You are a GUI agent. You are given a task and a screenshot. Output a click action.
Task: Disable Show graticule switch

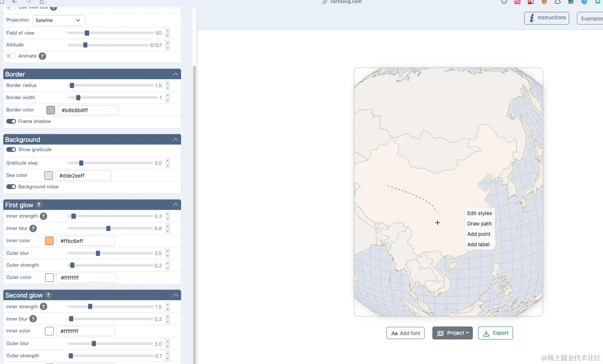coord(11,150)
